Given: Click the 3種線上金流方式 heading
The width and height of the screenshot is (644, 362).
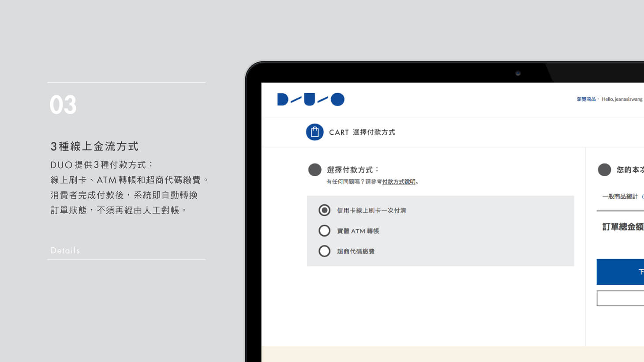Looking at the screenshot, I should [94, 147].
